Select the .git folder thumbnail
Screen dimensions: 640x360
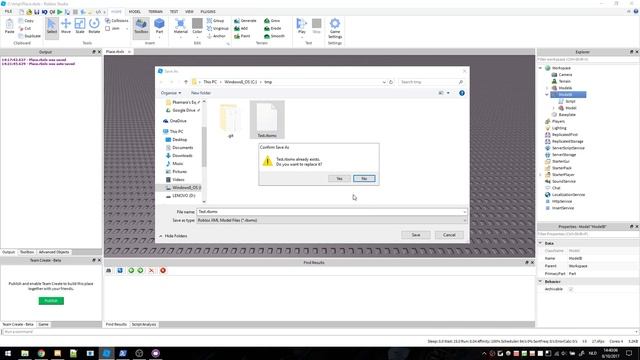coord(230,120)
